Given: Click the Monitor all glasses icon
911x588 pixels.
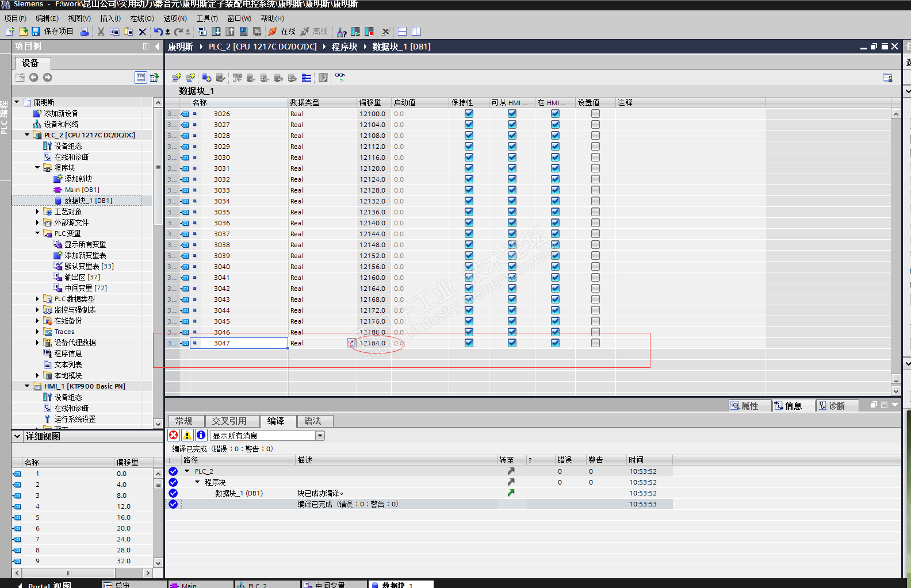Looking at the screenshot, I should 340,78.
